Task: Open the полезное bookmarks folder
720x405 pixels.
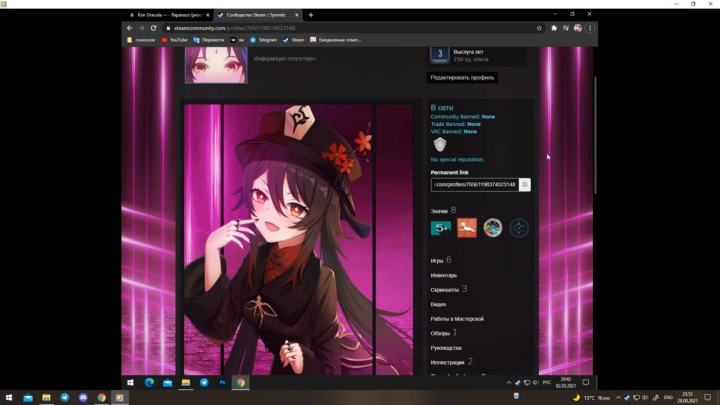Action: click(x=141, y=40)
